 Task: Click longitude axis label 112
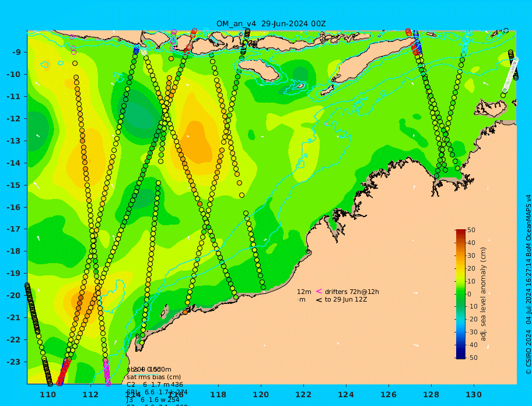[x=90, y=394]
